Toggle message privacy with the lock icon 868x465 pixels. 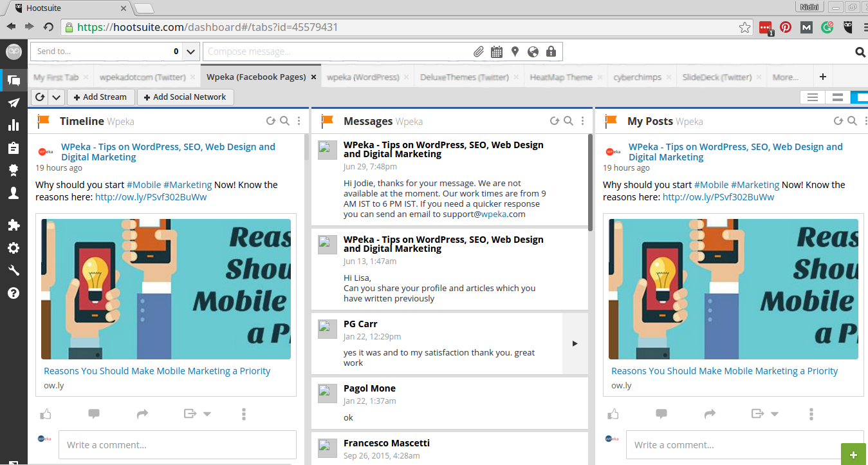coord(551,51)
